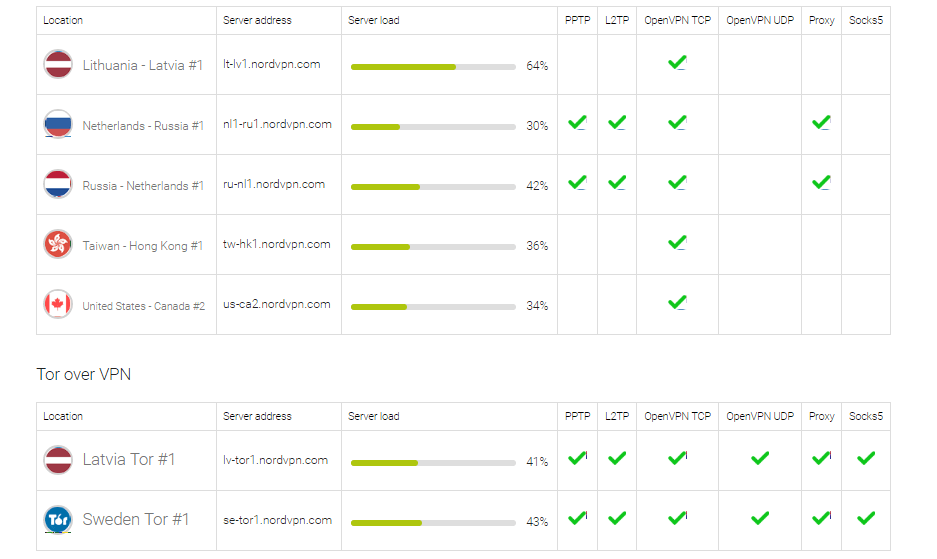Open the Lithuania - Latvia #1 server link
Viewport: 937px width, 559px height.
tap(142, 65)
